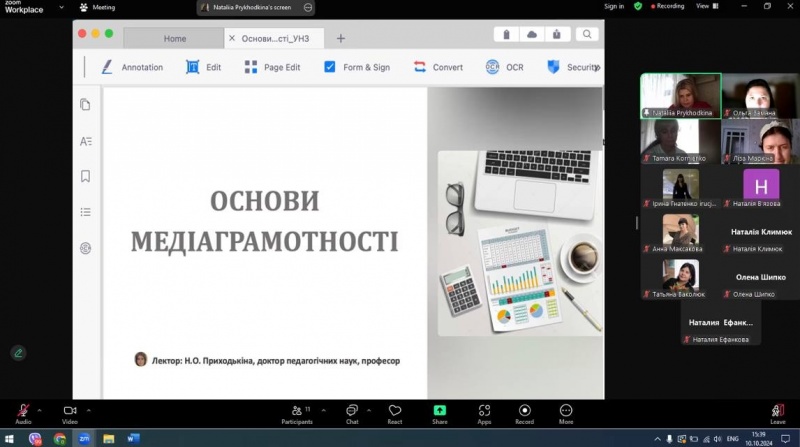Open the Participants panel
Viewport: 800px width, 447px height.
pyautogui.click(x=296, y=412)
